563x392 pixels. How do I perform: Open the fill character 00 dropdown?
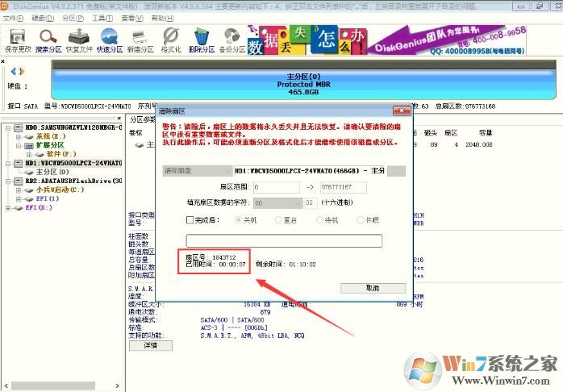click(x=277, y=203)
